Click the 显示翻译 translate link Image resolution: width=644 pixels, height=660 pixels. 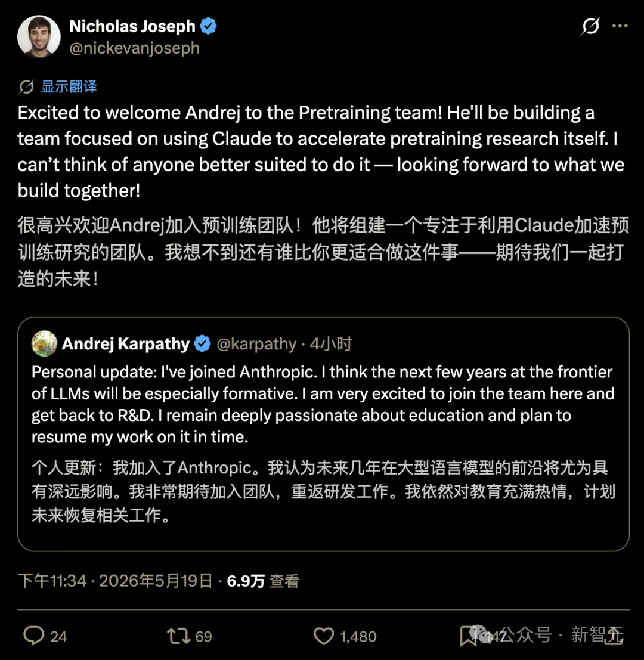pyautogui.click(x=69, y=86)
